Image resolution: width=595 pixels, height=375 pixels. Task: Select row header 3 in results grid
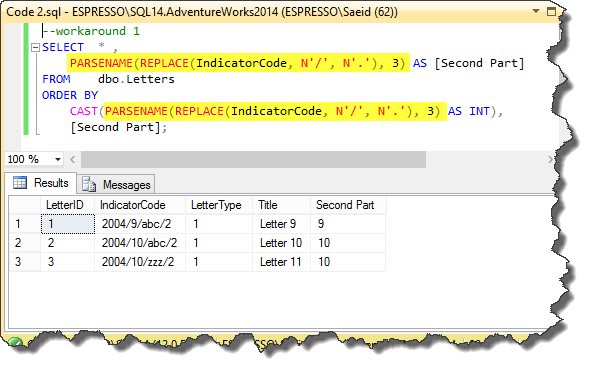tap(25, 262)
